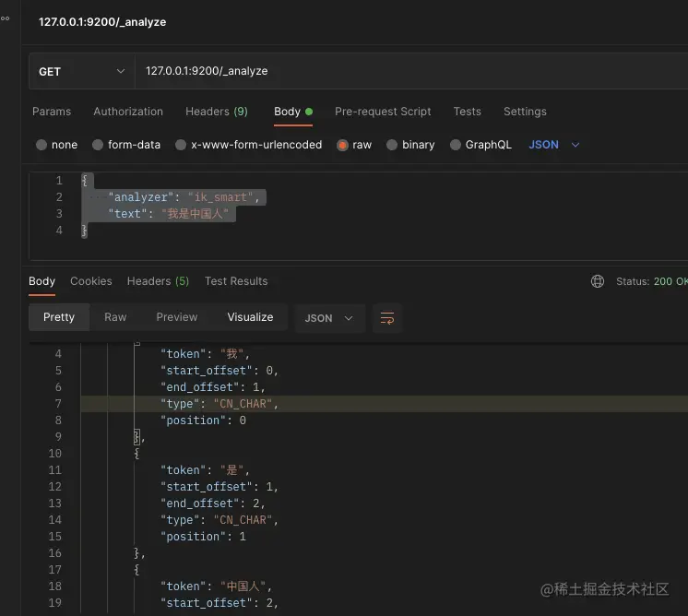Click line number 10 in response viewer
The height and width of the screenshot is (616, 688).
point(54,454)
